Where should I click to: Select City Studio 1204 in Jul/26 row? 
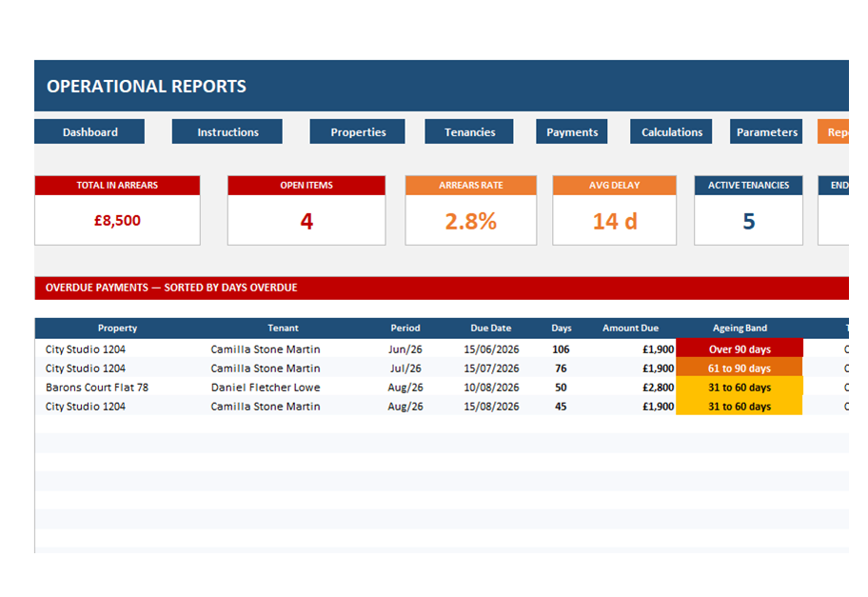coord(86,368)
